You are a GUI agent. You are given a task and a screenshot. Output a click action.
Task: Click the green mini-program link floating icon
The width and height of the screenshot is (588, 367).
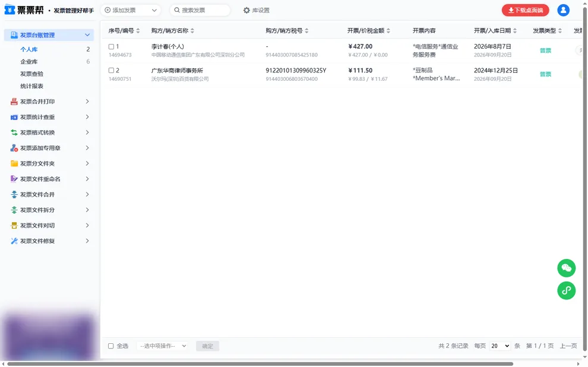tap(566, 290)
